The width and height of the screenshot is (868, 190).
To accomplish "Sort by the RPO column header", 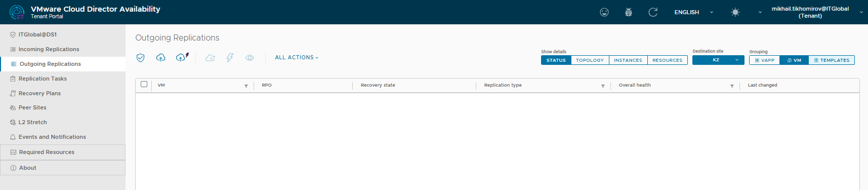I will (267, 85).
